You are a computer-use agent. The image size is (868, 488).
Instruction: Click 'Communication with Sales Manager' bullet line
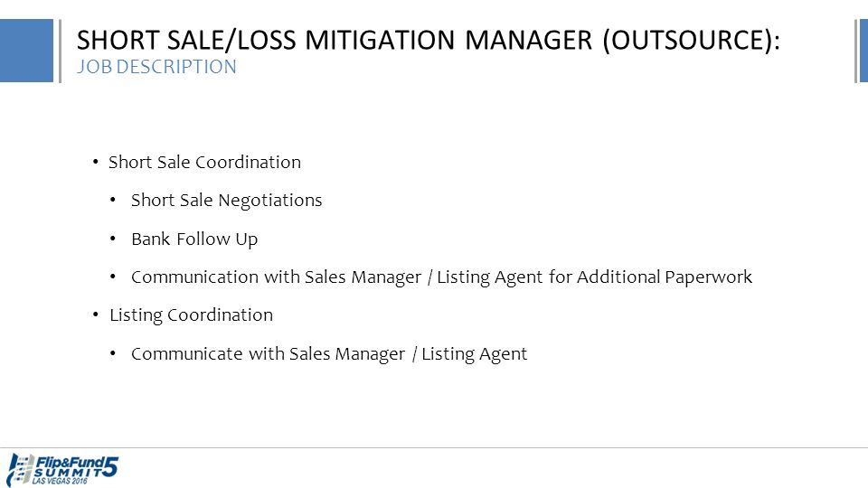tap(441, 277)
